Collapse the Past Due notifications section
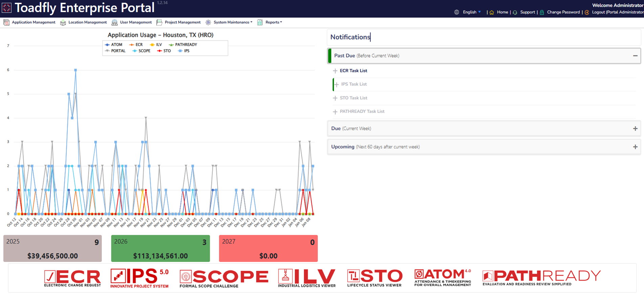 click(x=635, y=56)
